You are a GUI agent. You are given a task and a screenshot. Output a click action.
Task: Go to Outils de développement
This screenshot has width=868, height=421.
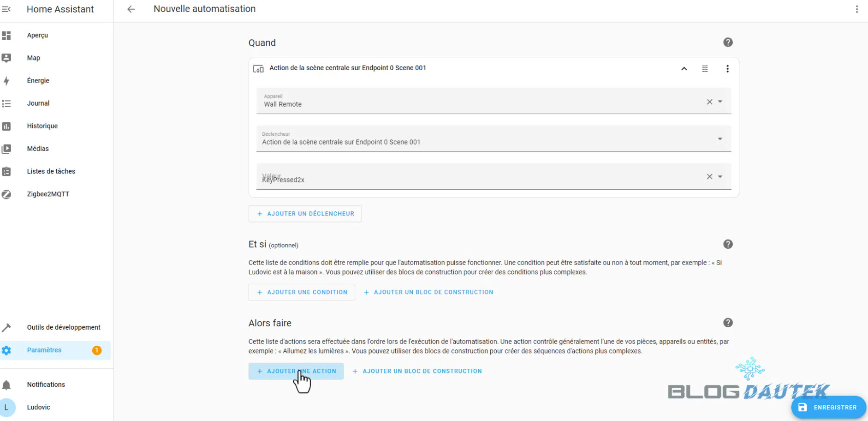point(63,327)
